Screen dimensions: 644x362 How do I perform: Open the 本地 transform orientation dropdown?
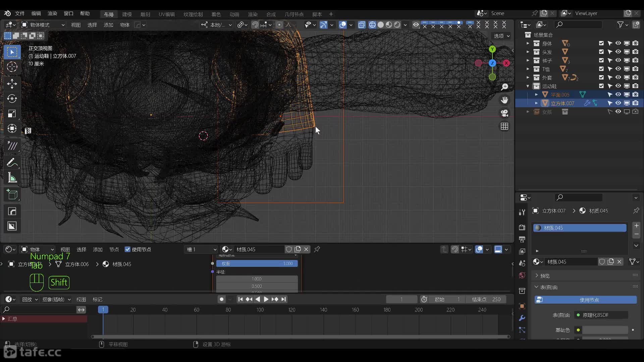217,25
